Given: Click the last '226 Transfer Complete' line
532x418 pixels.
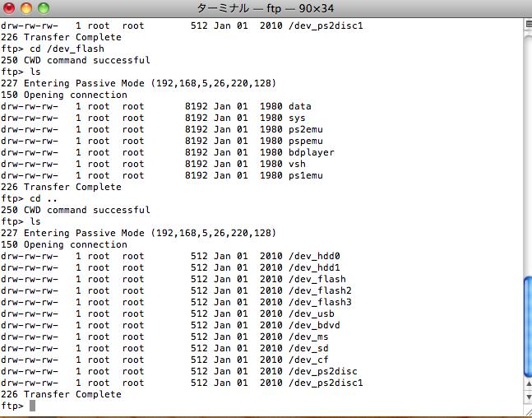Looking at the screenshot, I should pos(61,394).
